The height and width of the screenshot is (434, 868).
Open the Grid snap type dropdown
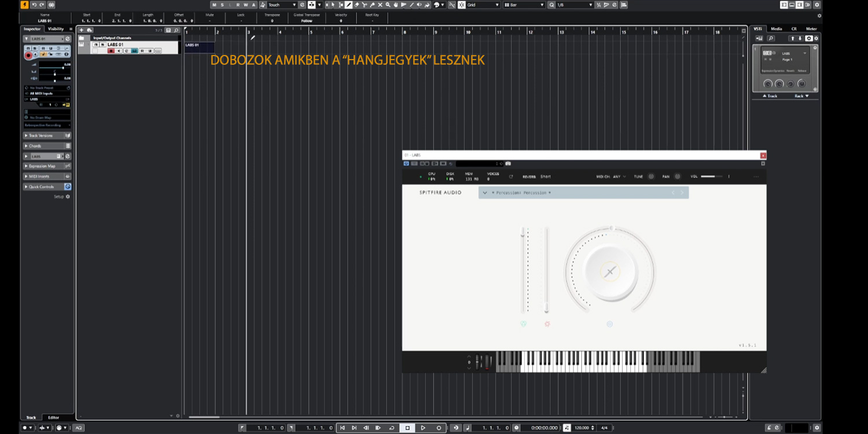click(x=484, y=5)
